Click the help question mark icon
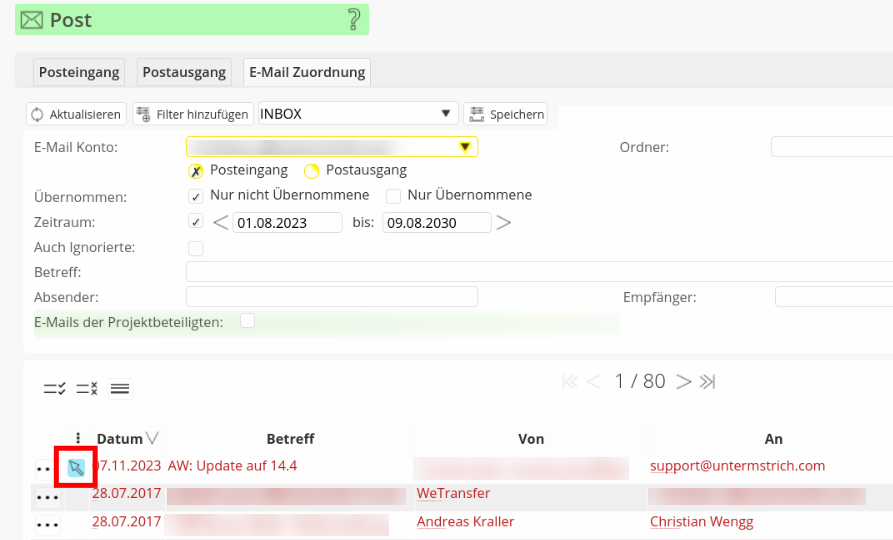The width and height of the screenshot is (893, 540). tap(353, 19)
